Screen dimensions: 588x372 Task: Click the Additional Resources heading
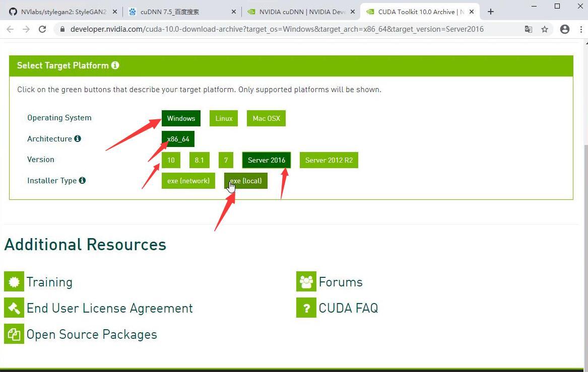click(86, 245)
